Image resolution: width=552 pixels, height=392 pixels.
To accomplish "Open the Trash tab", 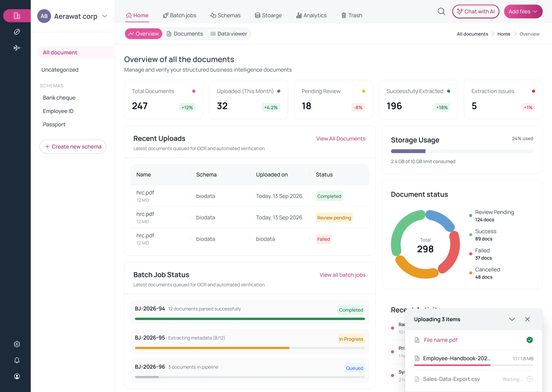I will click(351, 15).
